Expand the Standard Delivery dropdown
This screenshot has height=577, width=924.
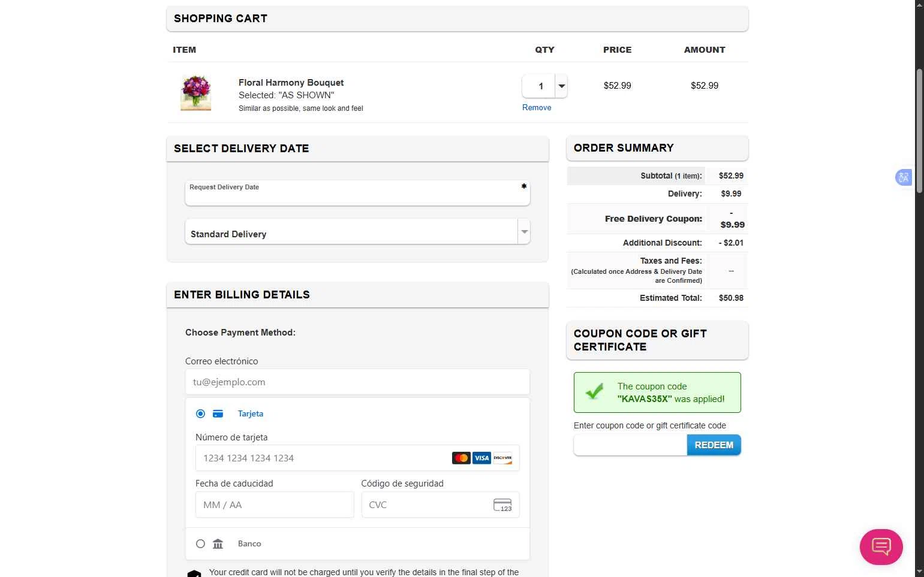pos(524,232)
